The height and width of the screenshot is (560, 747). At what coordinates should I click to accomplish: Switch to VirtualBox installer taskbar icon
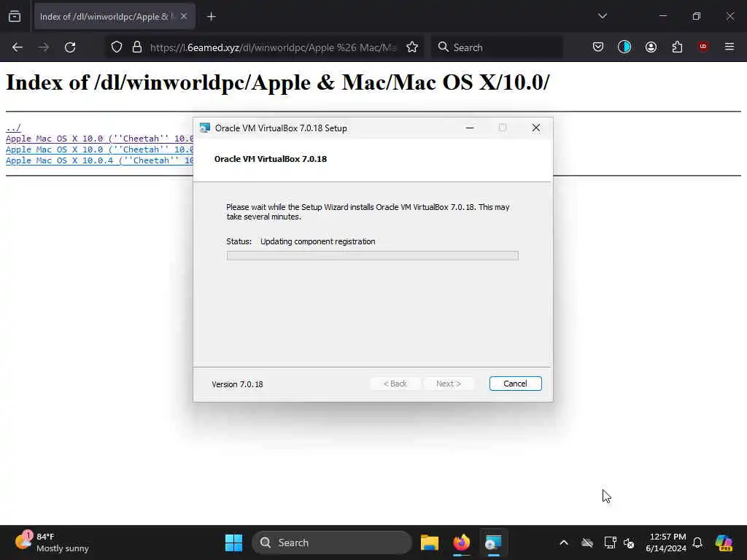pyautogui.click(x=493, y=542)
